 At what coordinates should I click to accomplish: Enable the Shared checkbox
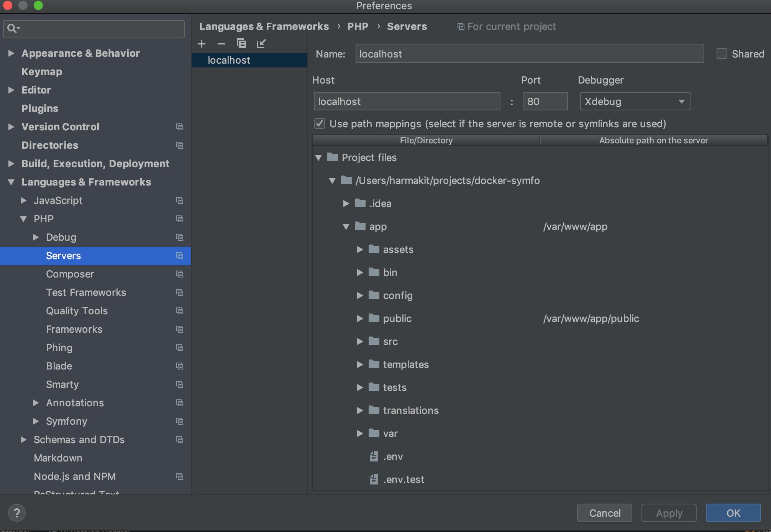[722, 54]
